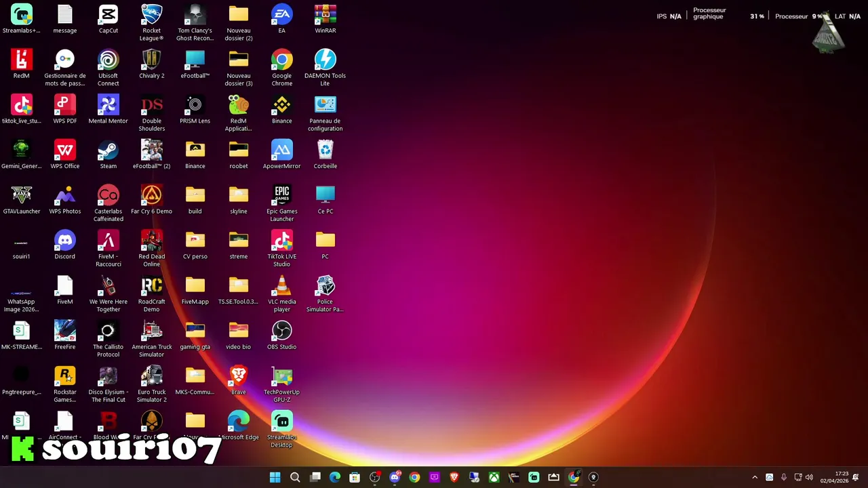This screenshot has height=488, width=868.
Task: Select the RoadCraft Demo shortcut
Action: pyautogui.click(x=151, y=294)
